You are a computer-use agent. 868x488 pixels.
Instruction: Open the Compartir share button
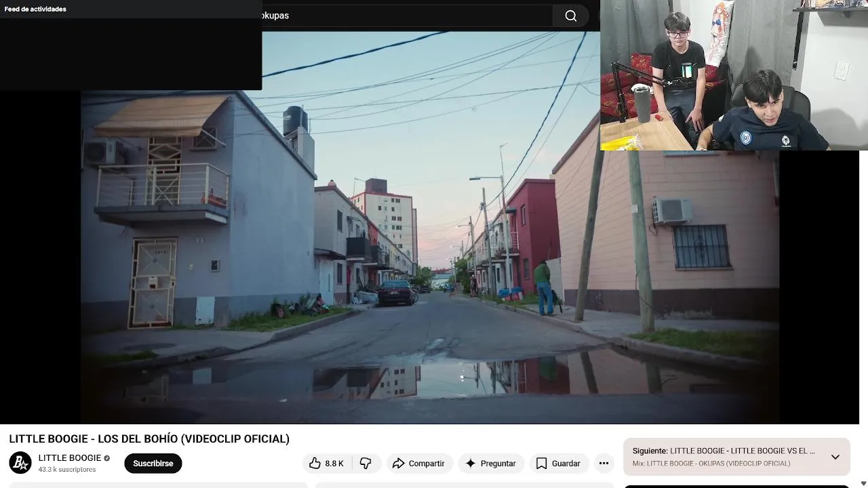point(419,464)
